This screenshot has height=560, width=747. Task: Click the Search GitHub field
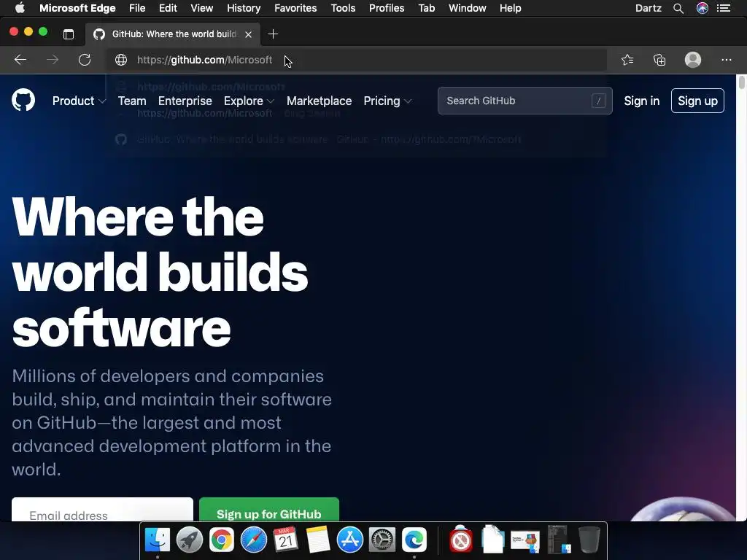tap(525, 101)
